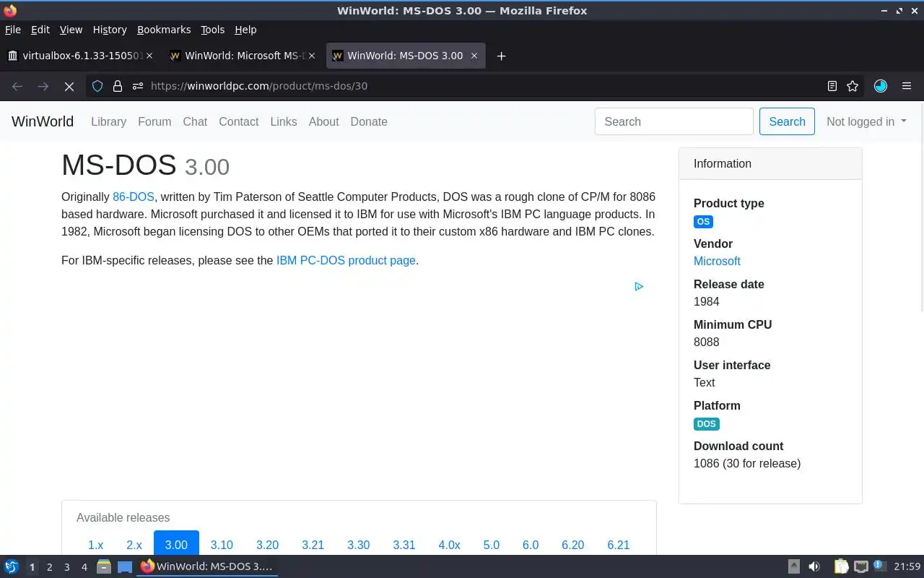Open the Firefox hamburger application menu

pyautogui.click(x=907, y=86)
